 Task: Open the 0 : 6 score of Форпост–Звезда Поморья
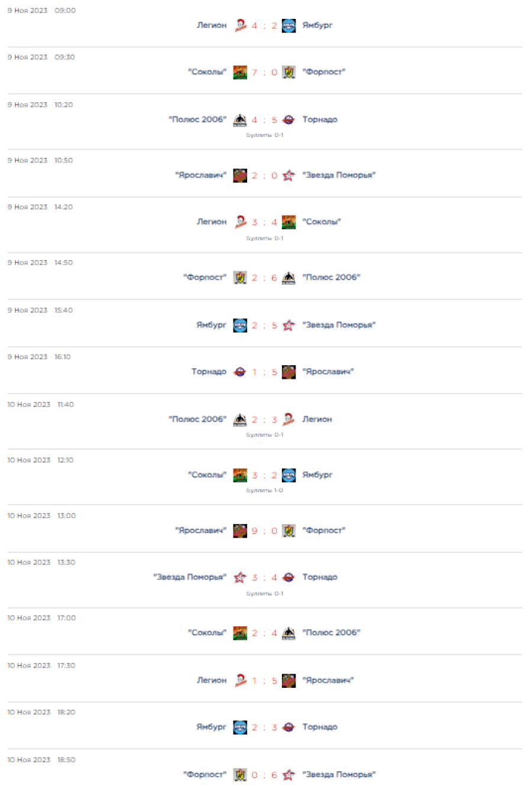[264, 775]
